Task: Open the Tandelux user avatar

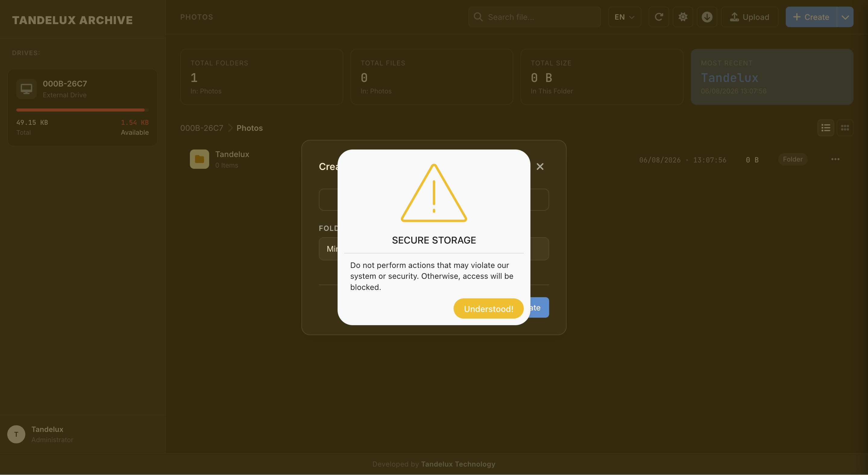Action: click(x=16, y=434)
